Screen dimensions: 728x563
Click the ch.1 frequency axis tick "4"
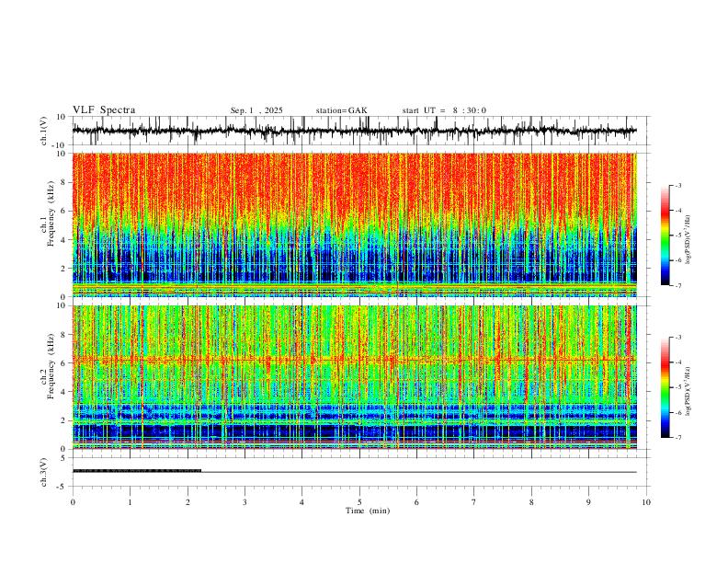point(64,240)
